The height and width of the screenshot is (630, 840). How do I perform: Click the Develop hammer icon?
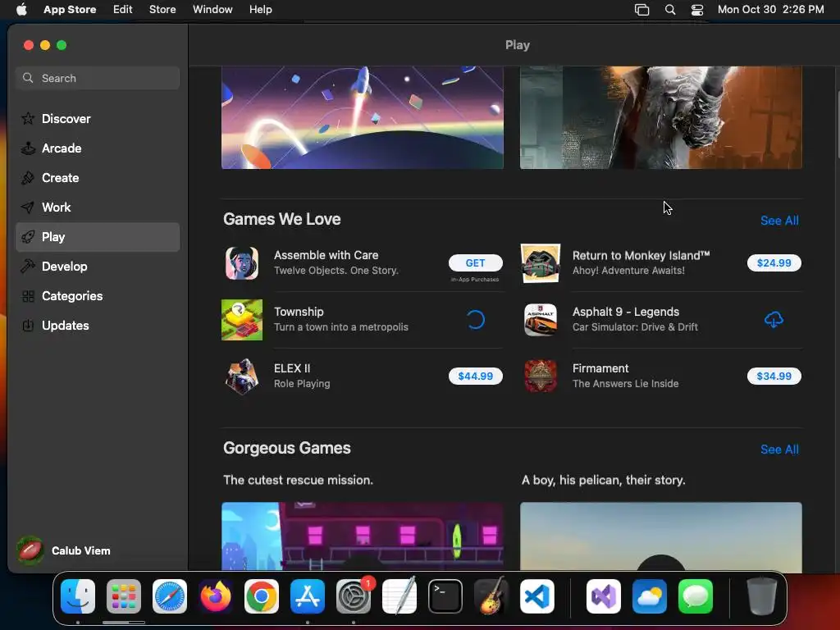click(28, 267)
